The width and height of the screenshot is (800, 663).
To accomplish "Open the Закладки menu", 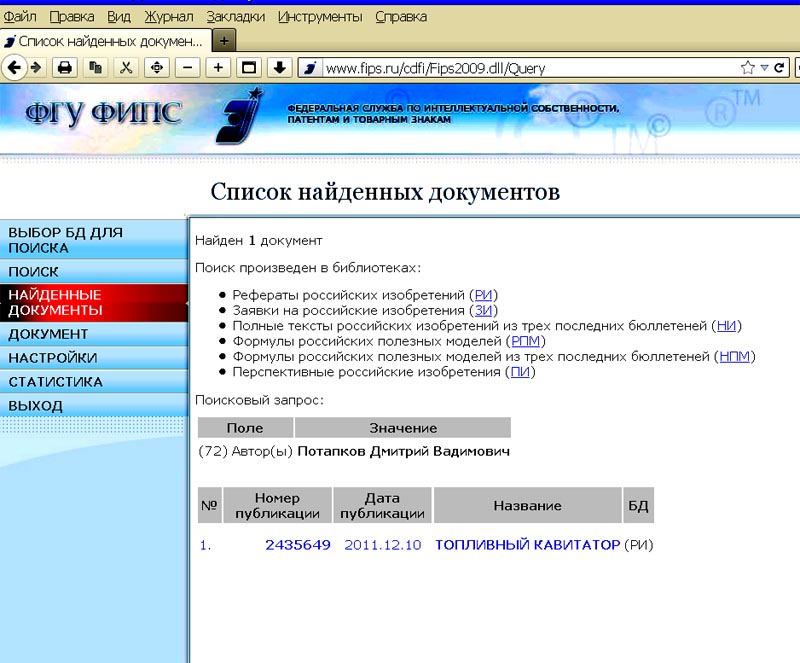I will click(236, 17).
